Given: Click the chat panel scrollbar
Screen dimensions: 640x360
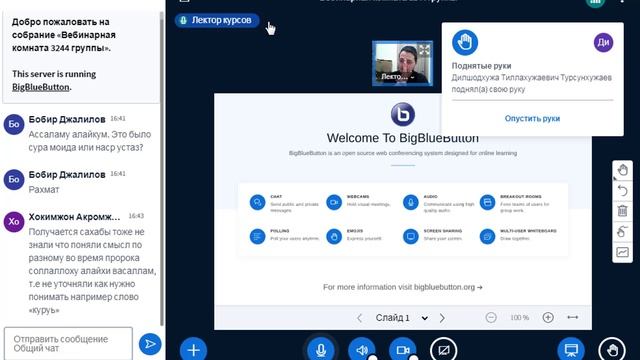Looking at the screenshot, I should [162, 169].
